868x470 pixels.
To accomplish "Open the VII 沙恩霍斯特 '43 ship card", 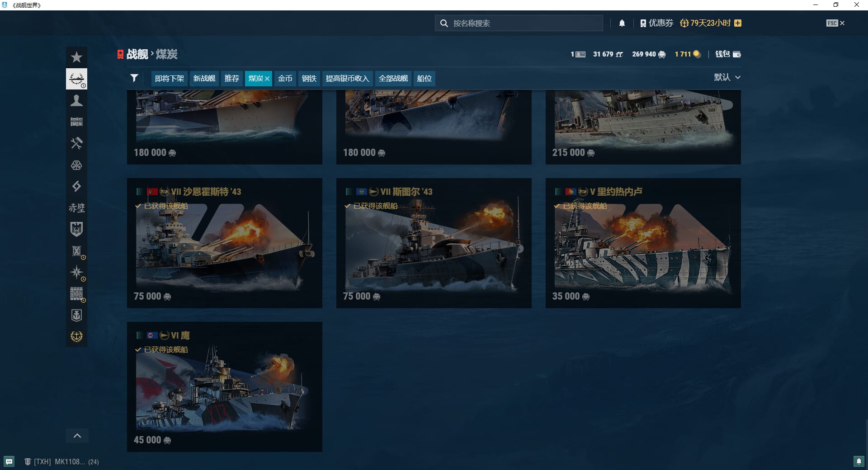I will click(x=224, y=243).
